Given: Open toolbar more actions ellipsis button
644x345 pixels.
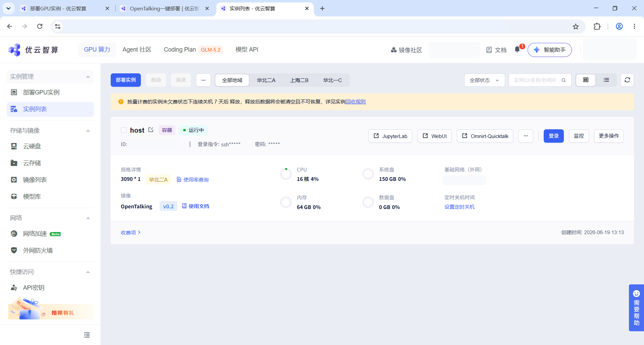Looking at the screenshot, I should (203, 80).
